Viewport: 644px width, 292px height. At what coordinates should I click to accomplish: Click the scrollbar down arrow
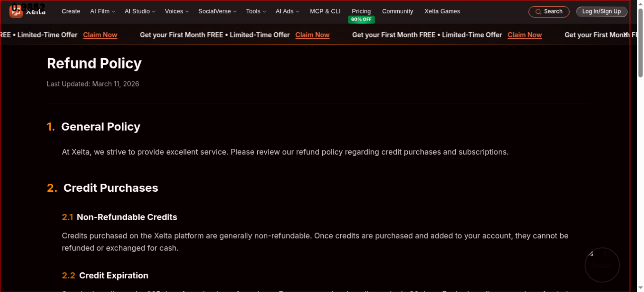click(x=640, y=288)
